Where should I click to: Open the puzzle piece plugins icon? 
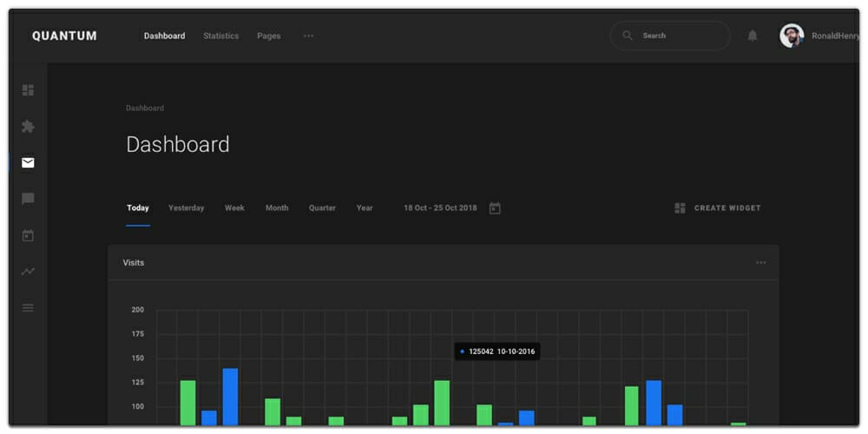pyautogui.click(x=28, y=127)
